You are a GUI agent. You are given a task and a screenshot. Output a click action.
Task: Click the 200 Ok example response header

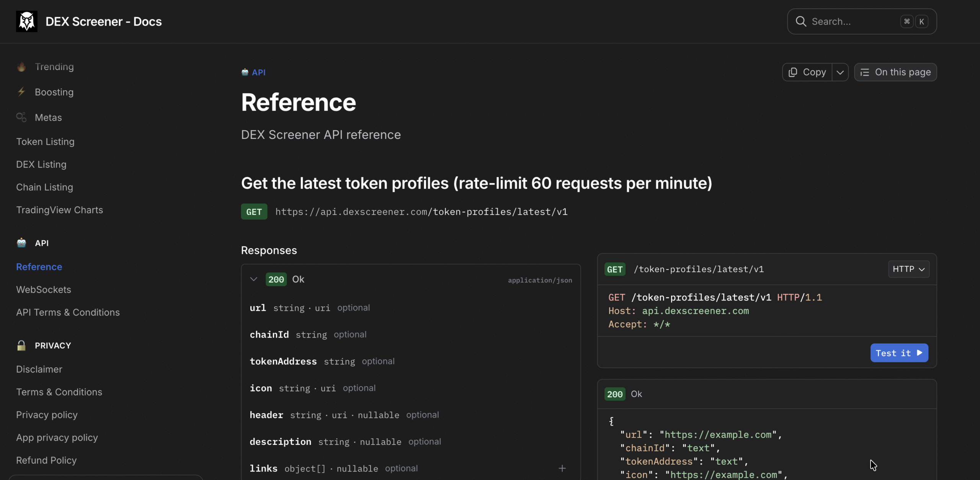pyautogui.click(x=767, y=394)
